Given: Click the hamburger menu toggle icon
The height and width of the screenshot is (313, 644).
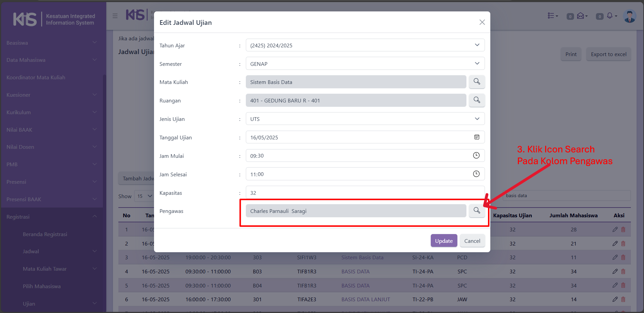Looking at the screenshot, I should (x=115, y=16).
